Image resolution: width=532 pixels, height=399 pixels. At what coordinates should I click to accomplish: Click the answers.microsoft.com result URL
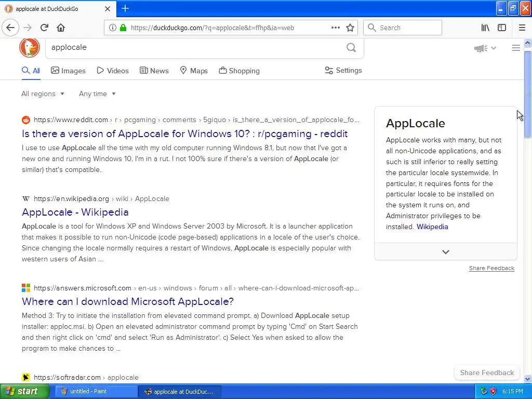click(196, 288)
